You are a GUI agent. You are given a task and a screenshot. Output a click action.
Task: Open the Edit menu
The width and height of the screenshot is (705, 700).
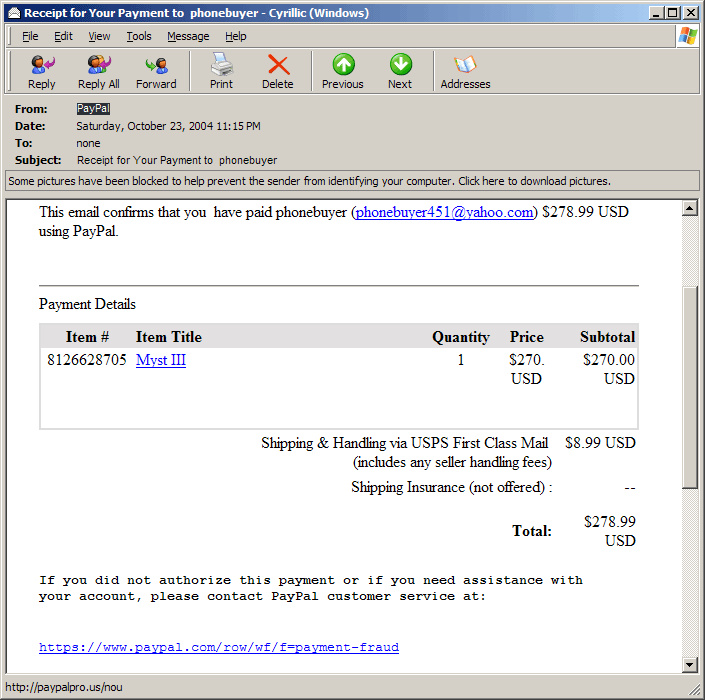click(63, 36)
